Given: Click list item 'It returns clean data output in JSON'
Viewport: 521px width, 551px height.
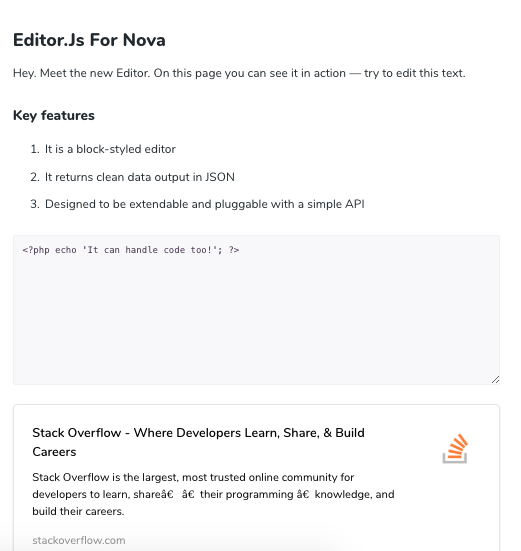Looking at the screenshot, I should coord(140,177).
